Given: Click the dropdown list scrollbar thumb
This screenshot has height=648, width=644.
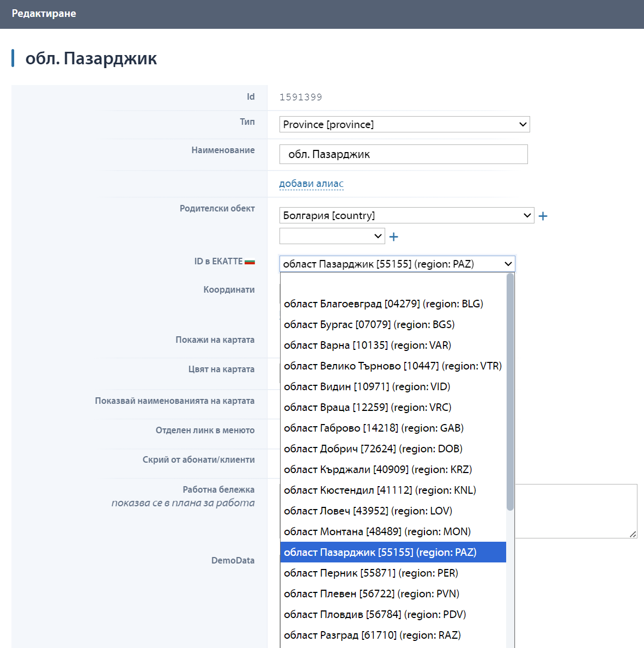Looking at the screenshot, I should point(510,392).
